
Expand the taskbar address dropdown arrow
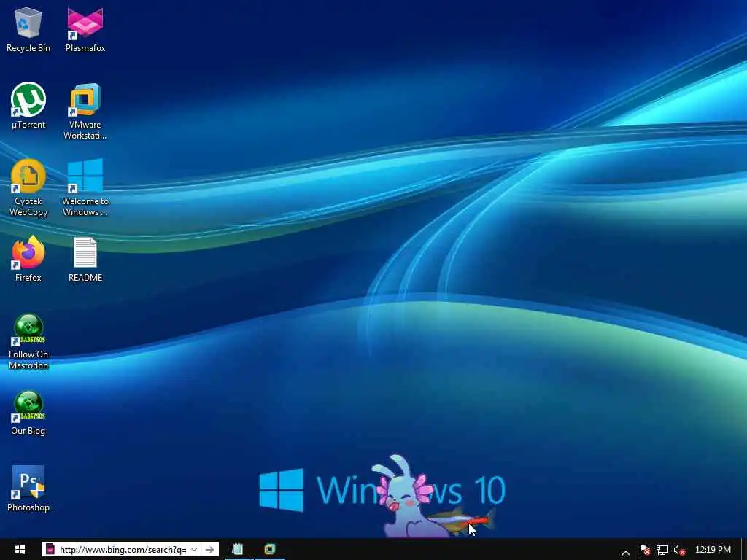click(194, 550)
